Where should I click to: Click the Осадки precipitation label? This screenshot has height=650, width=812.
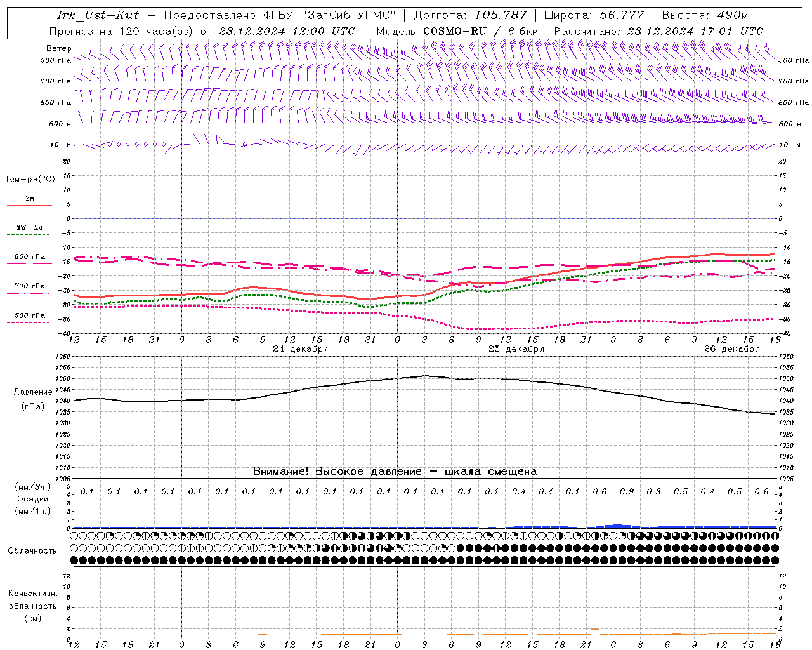33,499
